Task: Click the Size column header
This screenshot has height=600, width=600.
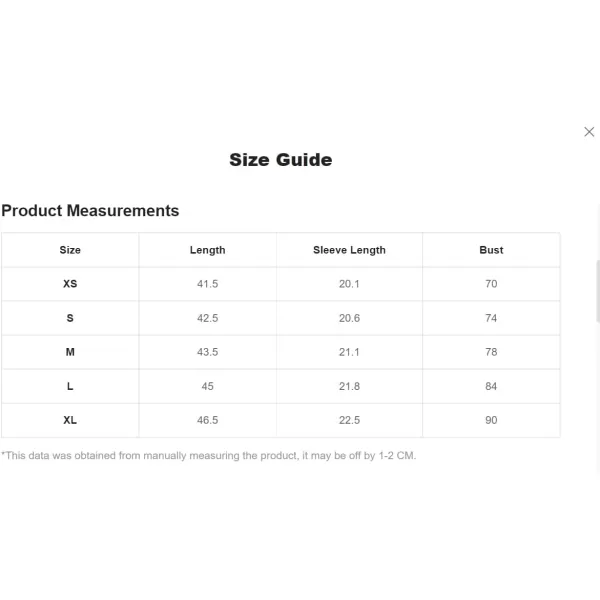Action: click(x=70, y=250)
